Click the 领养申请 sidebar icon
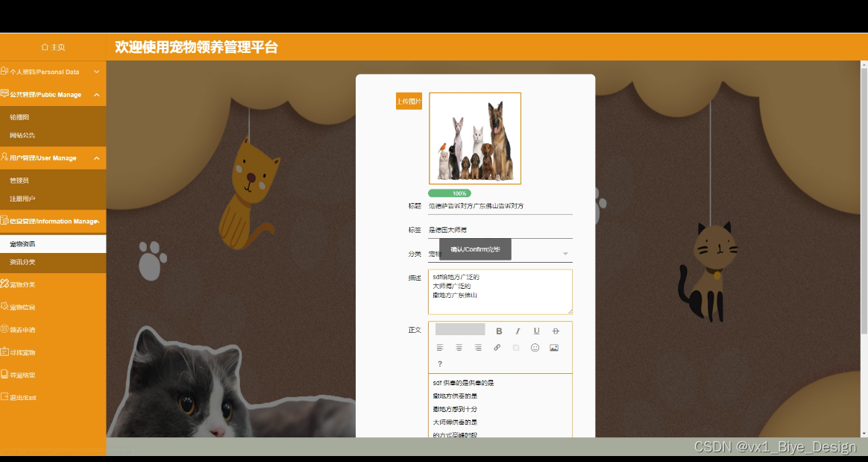Screen dimensions: 868x462 tap(4, 328)
